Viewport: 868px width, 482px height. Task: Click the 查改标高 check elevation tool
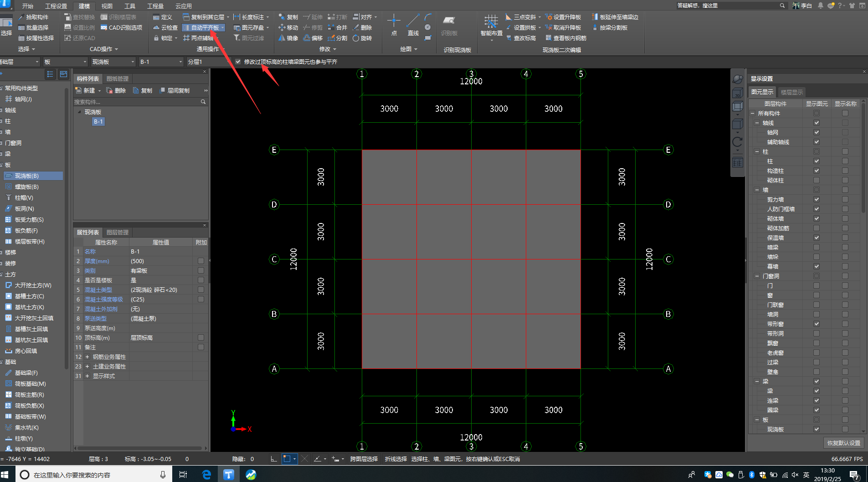coord(521,38)
